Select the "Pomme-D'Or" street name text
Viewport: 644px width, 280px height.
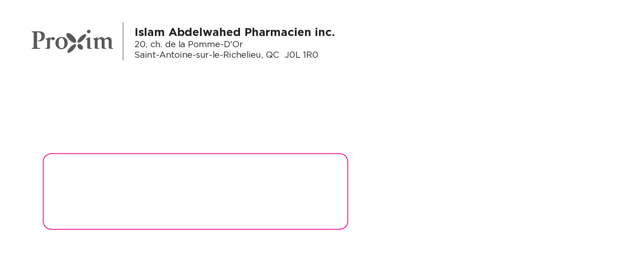[x=215, y=44]
